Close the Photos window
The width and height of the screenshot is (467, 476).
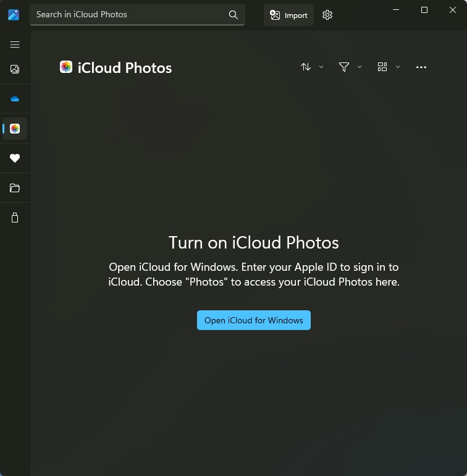(452, 10)
